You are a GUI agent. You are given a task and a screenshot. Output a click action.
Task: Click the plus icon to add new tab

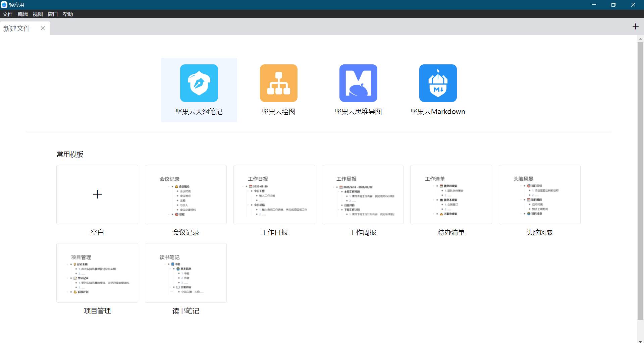click(x=636, y=26)
